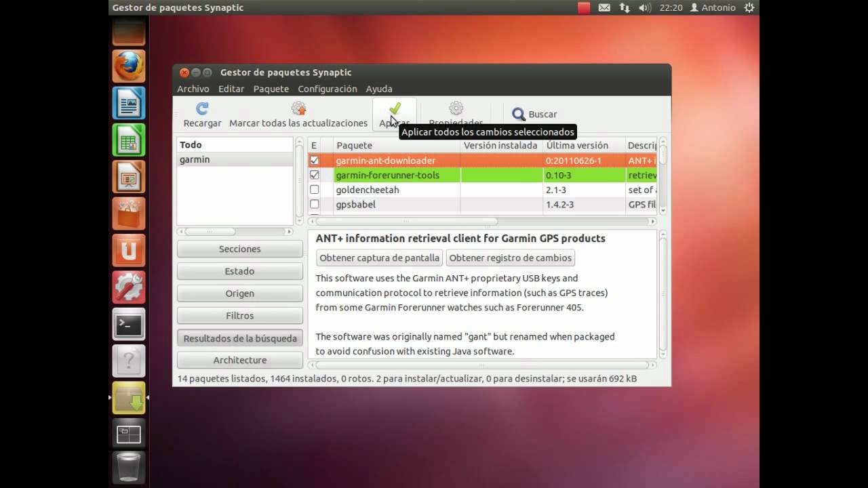The width and height of the screenshot is (868, 488).
Task: Mark the goldencheetah checkbox
Action: tap(314, 190)
